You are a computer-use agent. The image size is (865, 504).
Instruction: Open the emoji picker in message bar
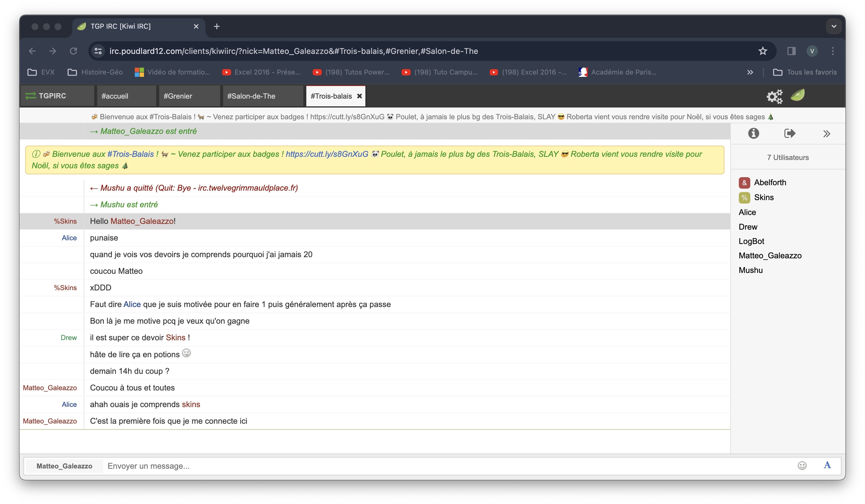[x=802, y=466]
